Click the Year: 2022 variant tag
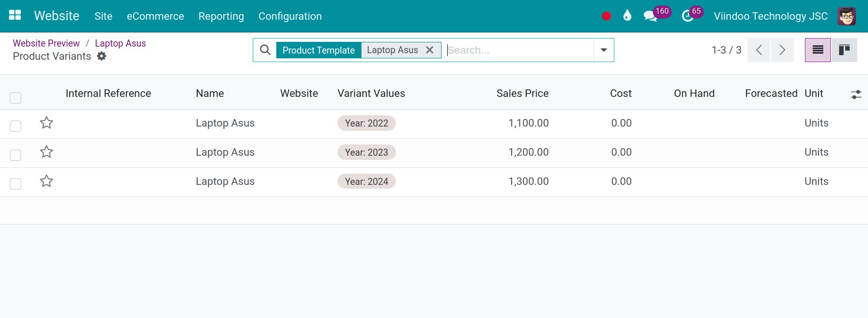Image resolution: width=868 pixels, height=318 pixels. click(x=367, y=123)
